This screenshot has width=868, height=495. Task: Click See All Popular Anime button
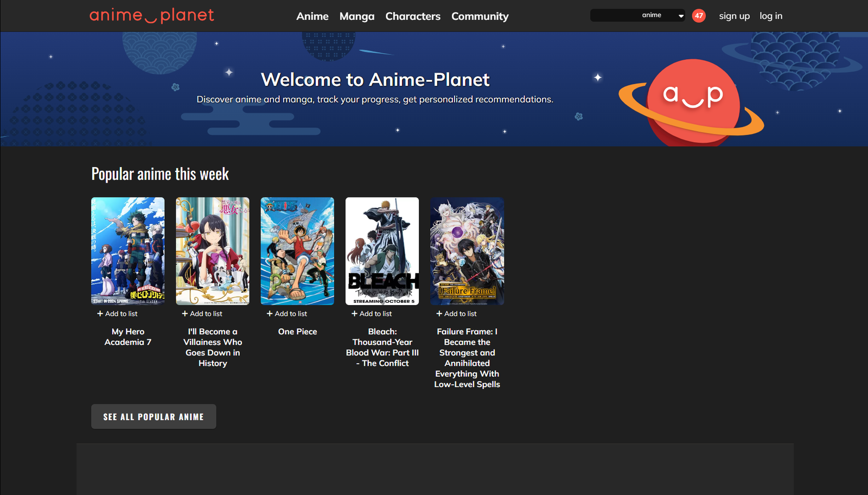[x=154, y=416]
